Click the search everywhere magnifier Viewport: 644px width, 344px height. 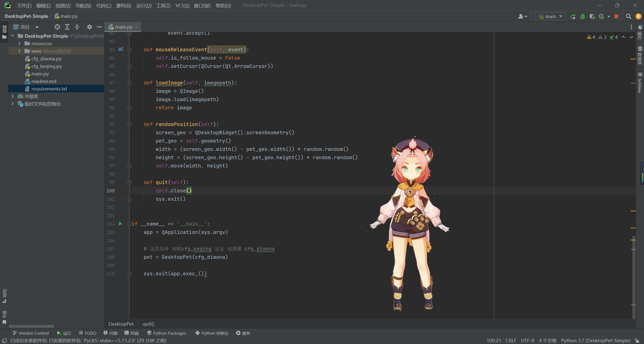tap(628, 17)
